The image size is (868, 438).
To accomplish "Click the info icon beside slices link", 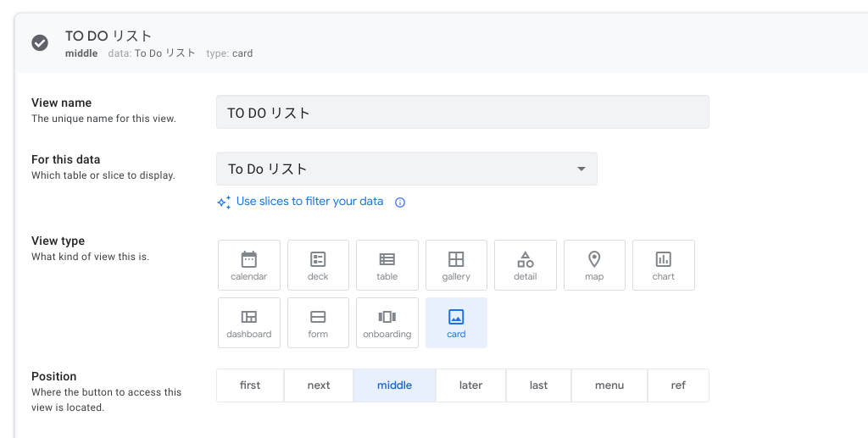I will pos(400,202).
